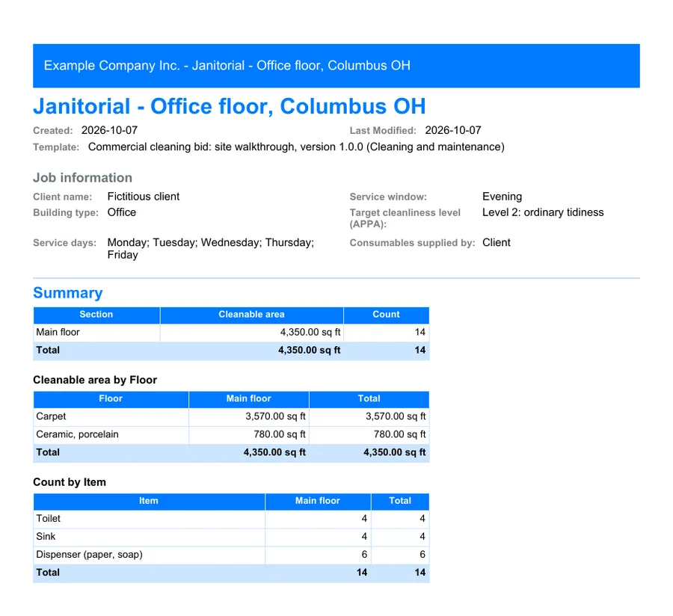This screenshot has width=673, height=616.
Task: Click the 'Item' column header
Action: [149, 501]
